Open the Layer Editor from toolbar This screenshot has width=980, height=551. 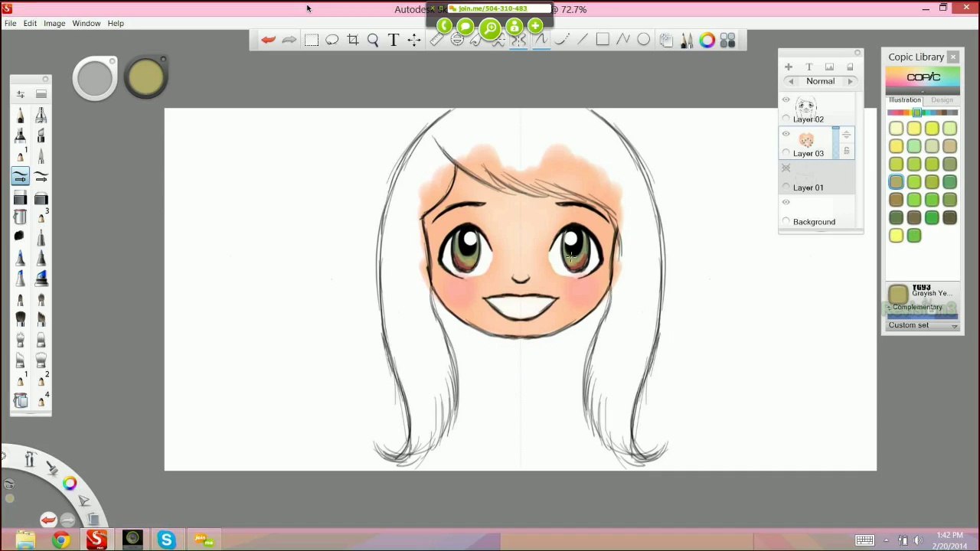click(x=665, y=40)
